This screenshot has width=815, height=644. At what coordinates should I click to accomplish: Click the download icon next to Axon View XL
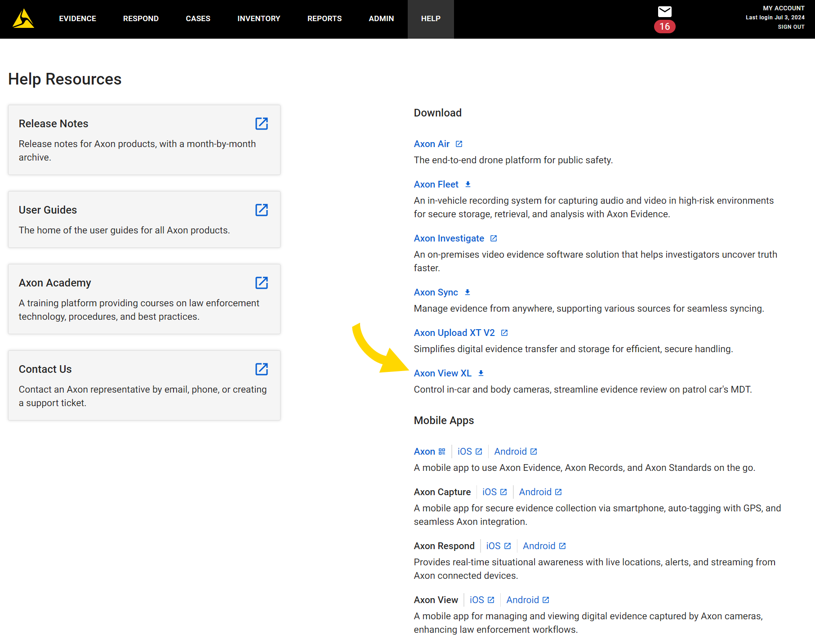[481, 373]
